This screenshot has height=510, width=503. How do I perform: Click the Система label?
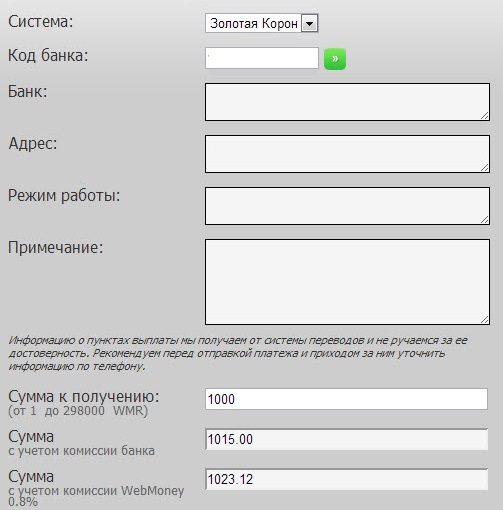coord(40,22)
